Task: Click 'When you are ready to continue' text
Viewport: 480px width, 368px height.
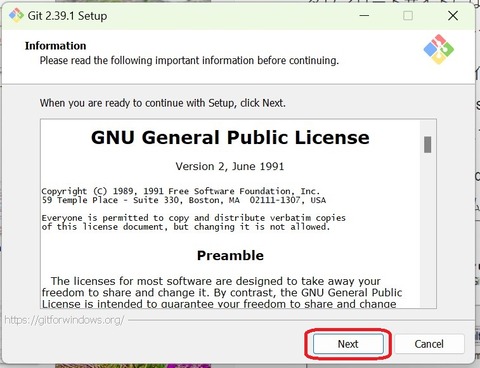Action: (x=163, y=103)
